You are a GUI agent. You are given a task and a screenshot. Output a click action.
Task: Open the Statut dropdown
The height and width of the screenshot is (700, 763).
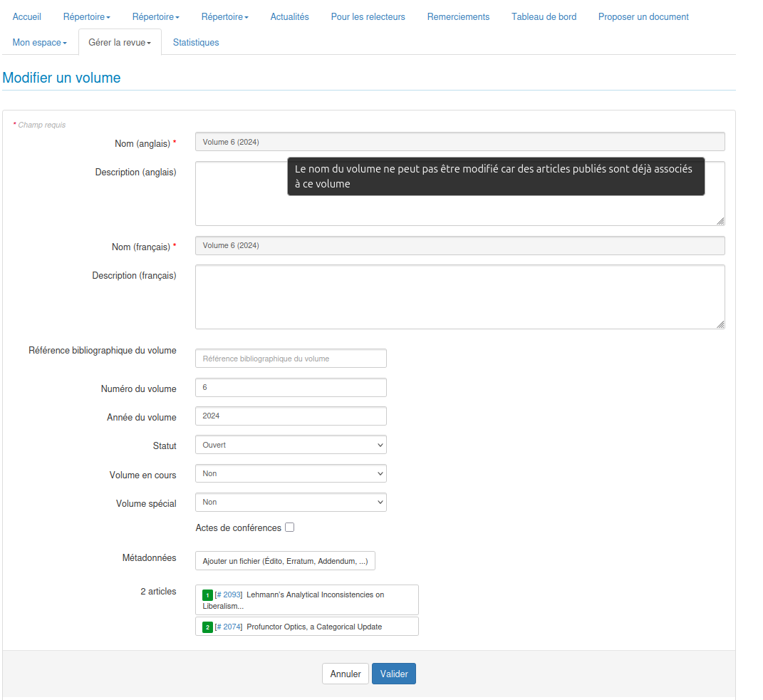(x=291, y=445)
